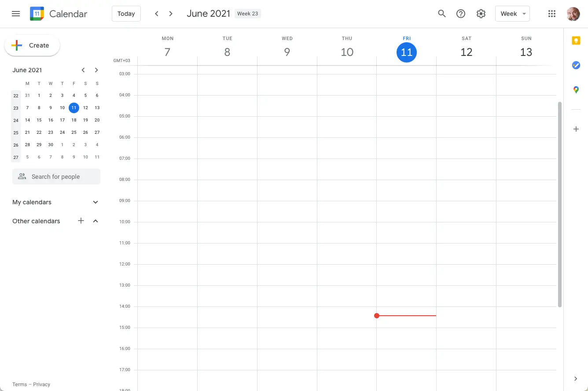The image size is (588, 391).
Task: Add other calendars with plus icon
Action: [81, 221]
